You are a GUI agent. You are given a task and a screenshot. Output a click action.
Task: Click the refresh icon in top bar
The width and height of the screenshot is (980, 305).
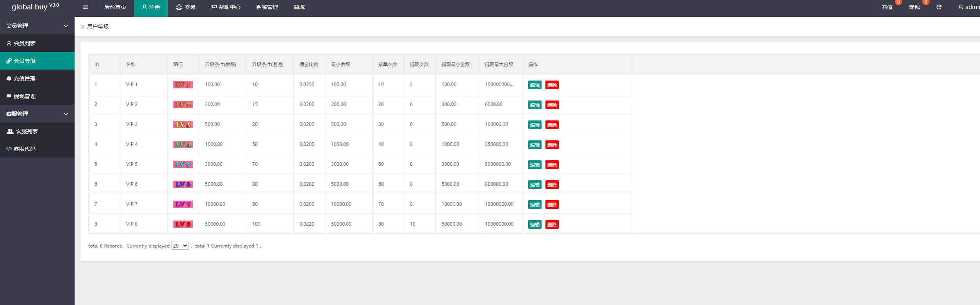tap(939, 7)
